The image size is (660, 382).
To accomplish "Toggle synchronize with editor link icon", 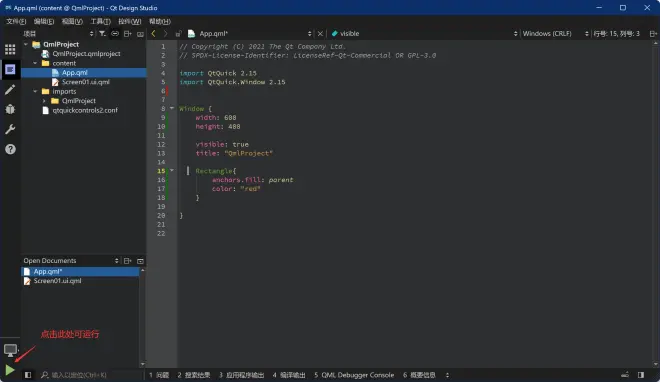I will point(114,33).
